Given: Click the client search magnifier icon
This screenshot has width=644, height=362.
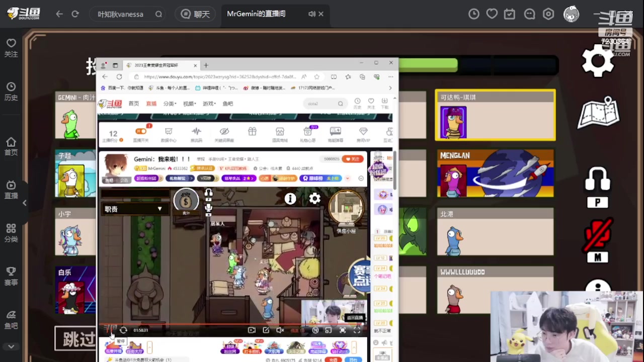Looking at the screenshot, I should [159, 14].
